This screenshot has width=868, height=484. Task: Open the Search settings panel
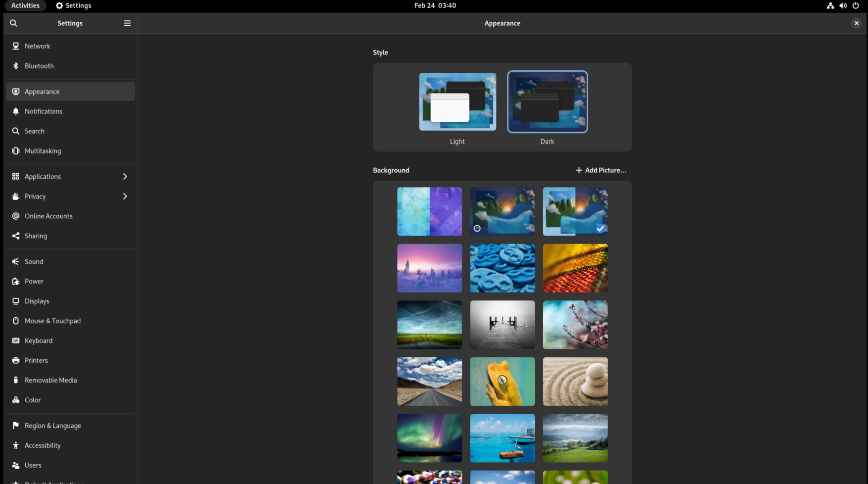point(70,131)
